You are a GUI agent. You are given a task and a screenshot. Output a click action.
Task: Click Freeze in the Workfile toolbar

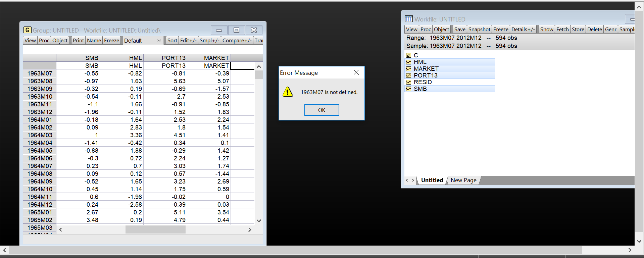click(501, 30)
